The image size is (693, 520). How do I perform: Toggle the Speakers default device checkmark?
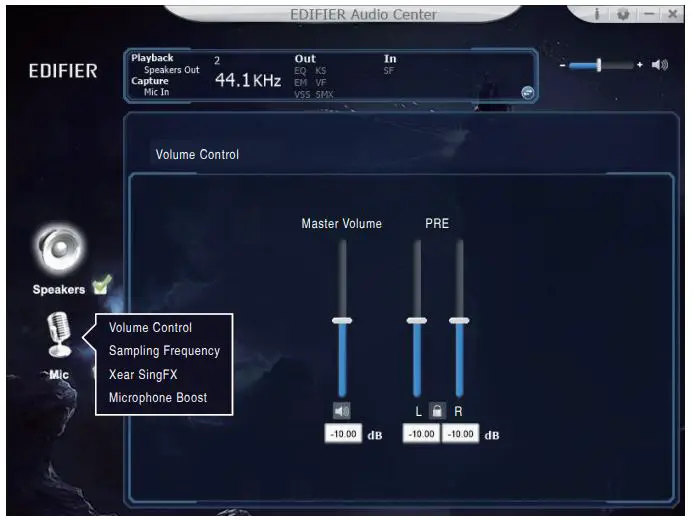click(102, 285)
